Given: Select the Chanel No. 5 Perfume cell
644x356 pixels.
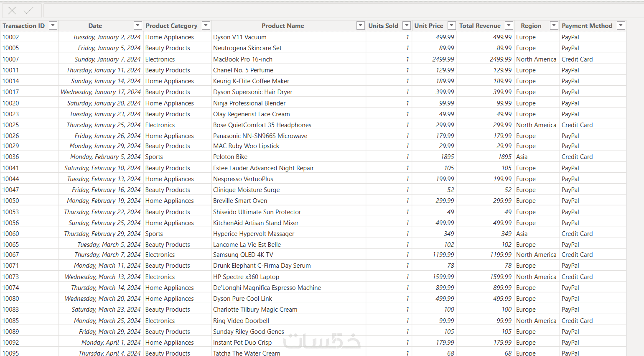Looking at the screenshot, I should (x=288, y=70).
